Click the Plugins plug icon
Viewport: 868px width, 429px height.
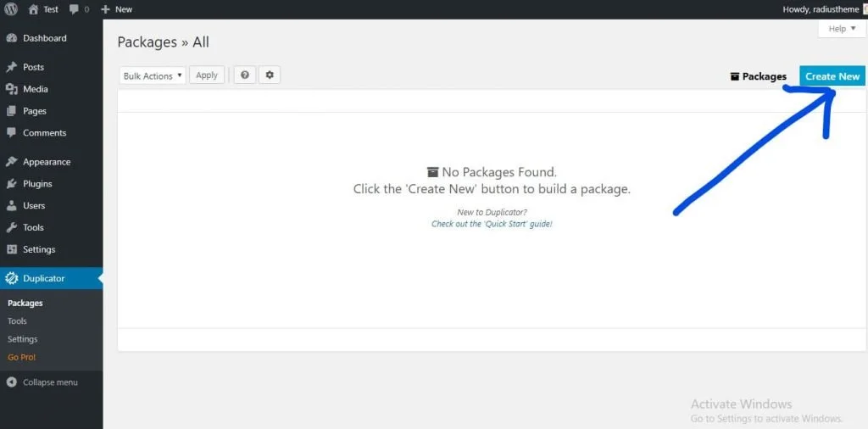click(11, 184)
